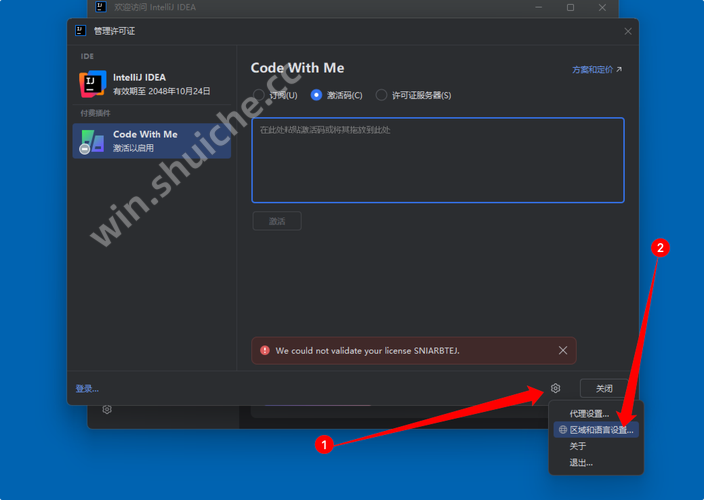Focus the activation code text area
Viewport: 704px width, 500px height.
(x=438, y=160)
